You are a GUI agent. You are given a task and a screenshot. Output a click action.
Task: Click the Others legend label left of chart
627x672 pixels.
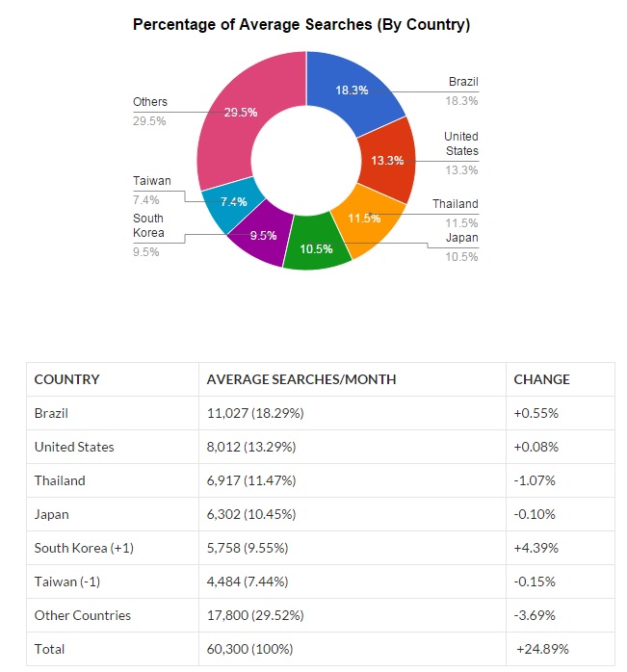coord(149,102)
